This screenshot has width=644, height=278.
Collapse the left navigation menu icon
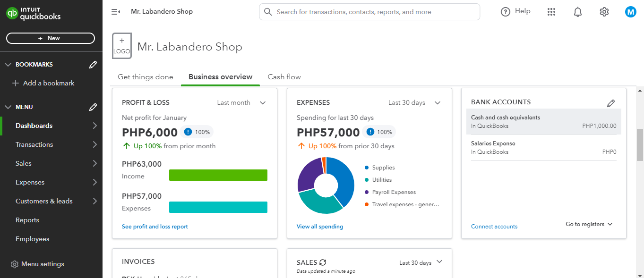pos(116,12)
